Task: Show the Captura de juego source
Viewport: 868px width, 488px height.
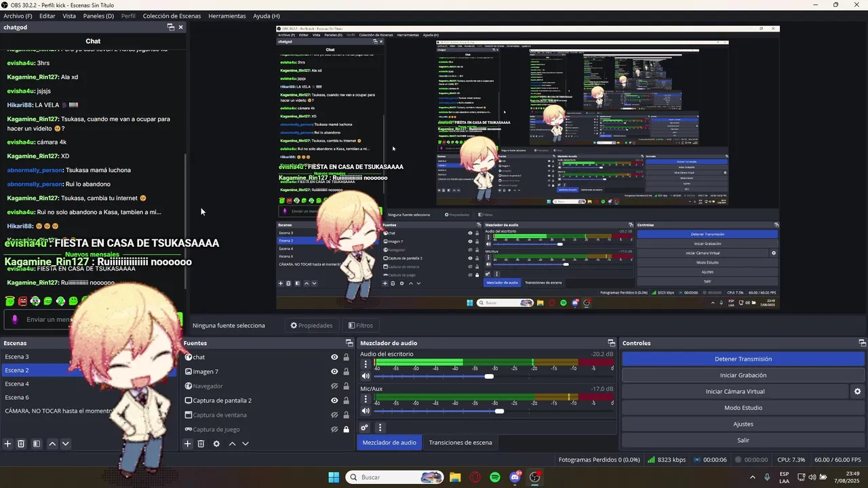Action: click(x=334, y=429)
